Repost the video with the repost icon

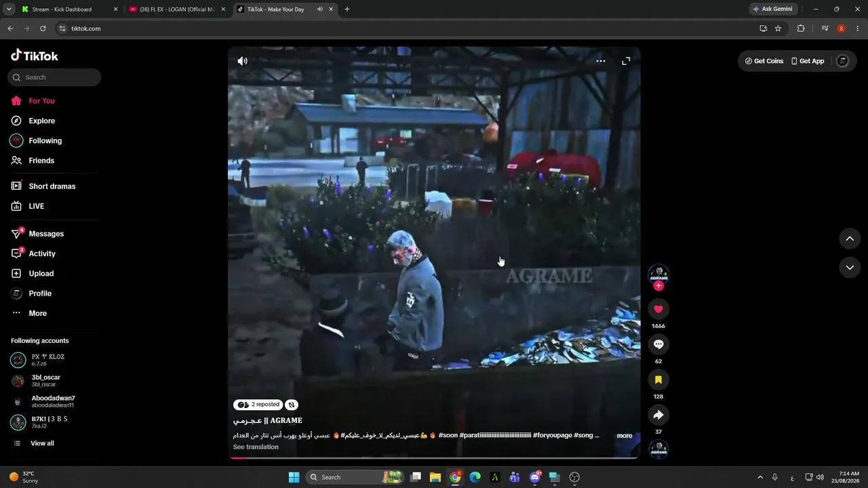[x=292, y=405]
